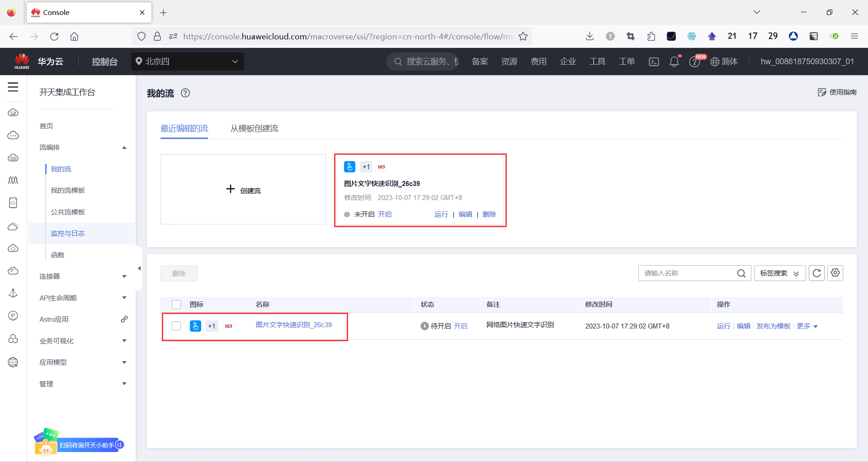Click 运行 in the table row
Screen dimensions: 868x462
click(x=723, y=326)
